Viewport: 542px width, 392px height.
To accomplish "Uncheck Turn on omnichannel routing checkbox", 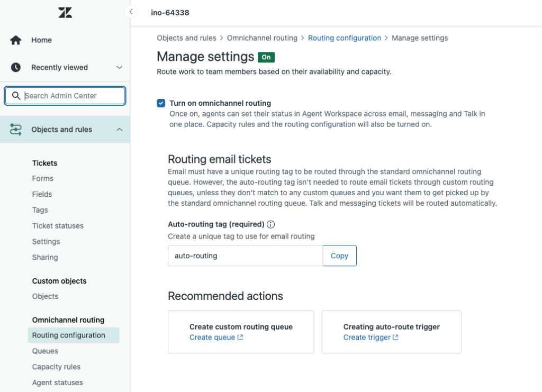I will point(161,103).
